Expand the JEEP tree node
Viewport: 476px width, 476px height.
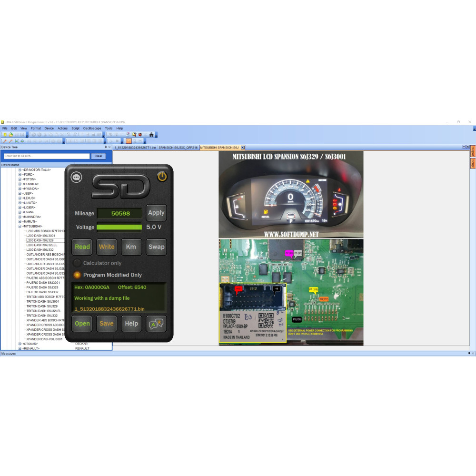coord(20,193)
